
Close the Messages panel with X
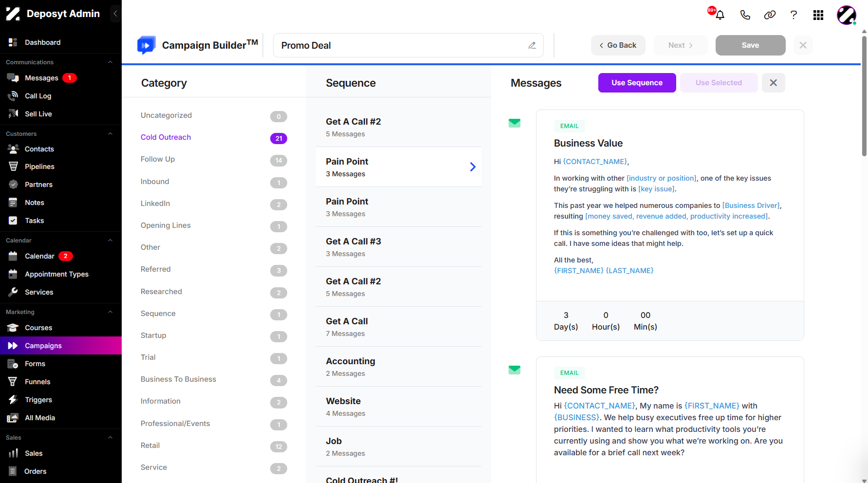point(773,83)
